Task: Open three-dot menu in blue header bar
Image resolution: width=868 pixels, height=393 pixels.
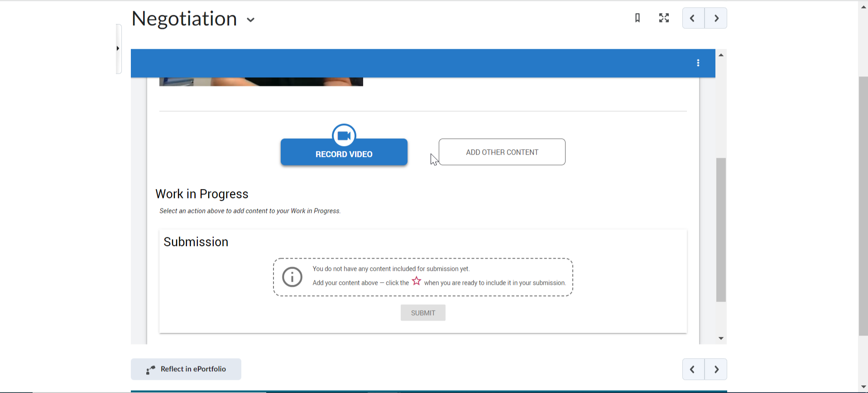Action: (698, 63)
